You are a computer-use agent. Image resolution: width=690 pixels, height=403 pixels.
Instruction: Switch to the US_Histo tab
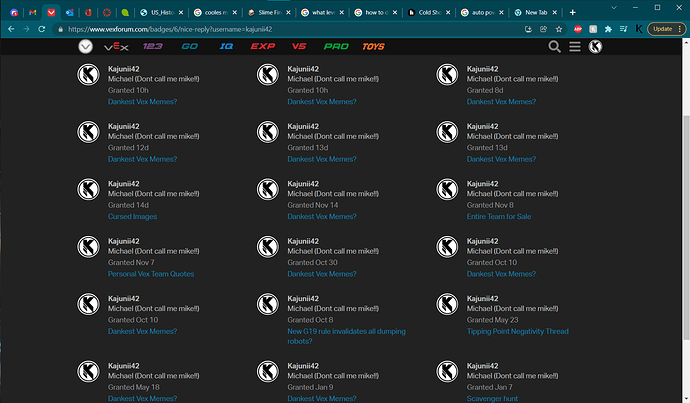point(162,12)
